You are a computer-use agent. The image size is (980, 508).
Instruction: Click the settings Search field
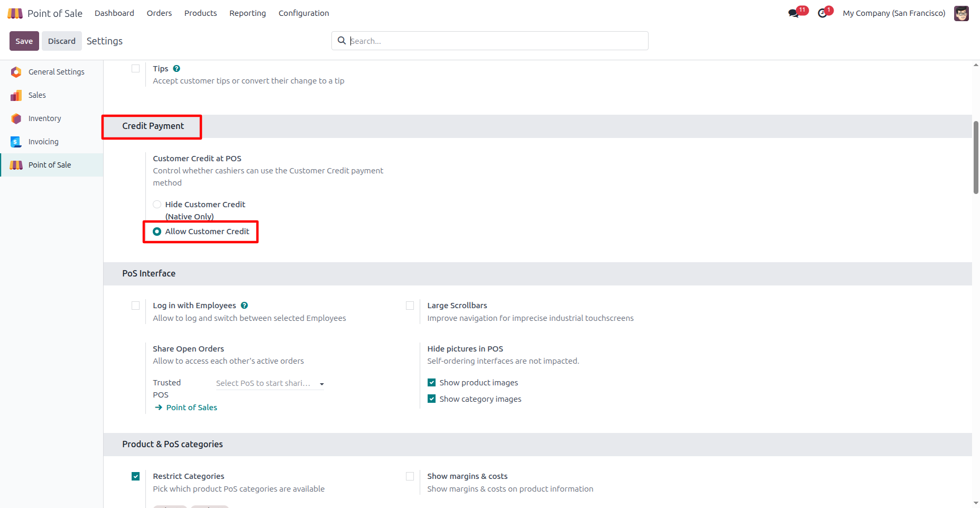pos(490,41)
